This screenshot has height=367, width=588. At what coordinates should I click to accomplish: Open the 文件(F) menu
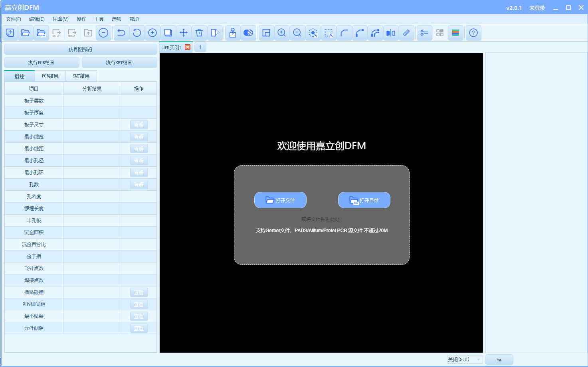pos(14,19)
